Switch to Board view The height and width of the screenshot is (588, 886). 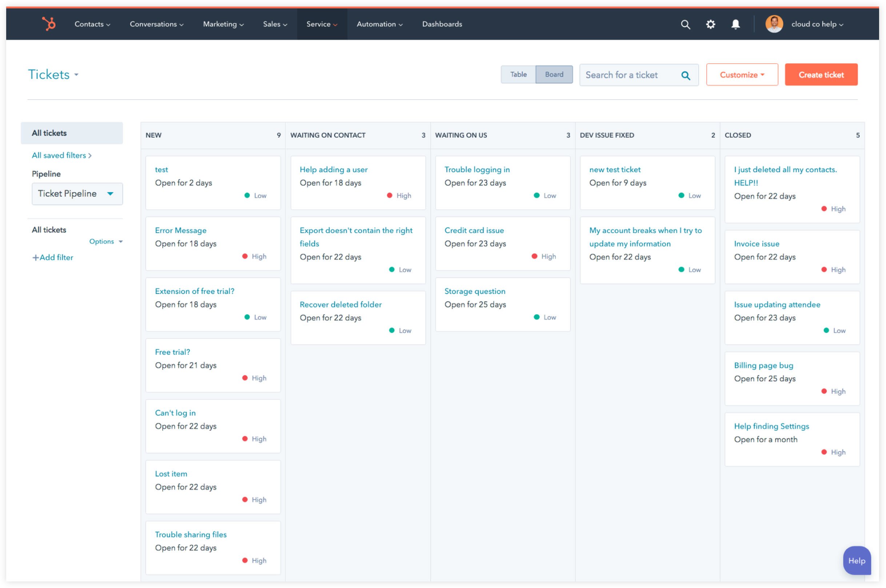tap(554, 75)
